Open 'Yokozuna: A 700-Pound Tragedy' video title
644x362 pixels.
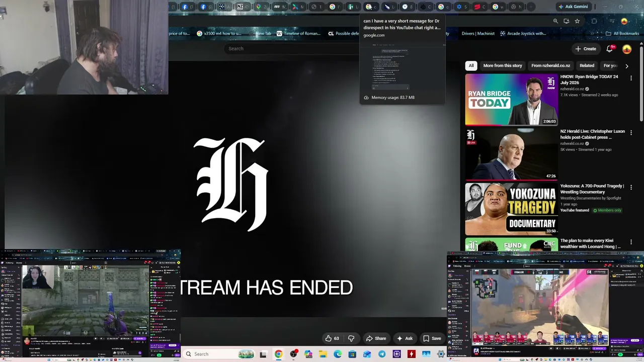tap(592, 189)
